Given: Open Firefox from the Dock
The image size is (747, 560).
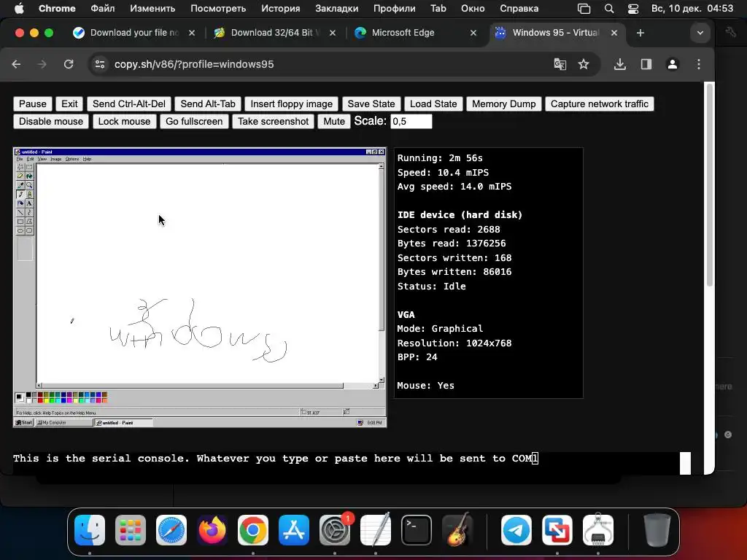Looking at the screenshot, I should [x=212, y=530].
